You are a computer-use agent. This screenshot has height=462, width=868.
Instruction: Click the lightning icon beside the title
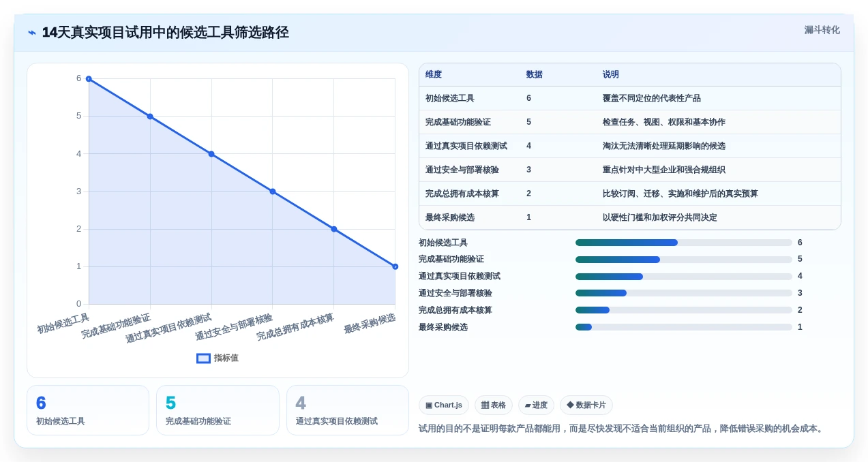click(32, 33)
